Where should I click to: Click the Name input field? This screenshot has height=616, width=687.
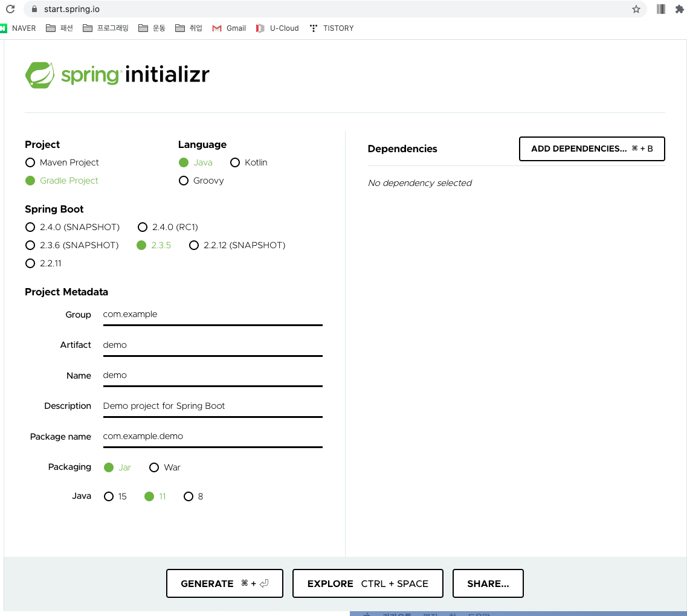(213, 376)
